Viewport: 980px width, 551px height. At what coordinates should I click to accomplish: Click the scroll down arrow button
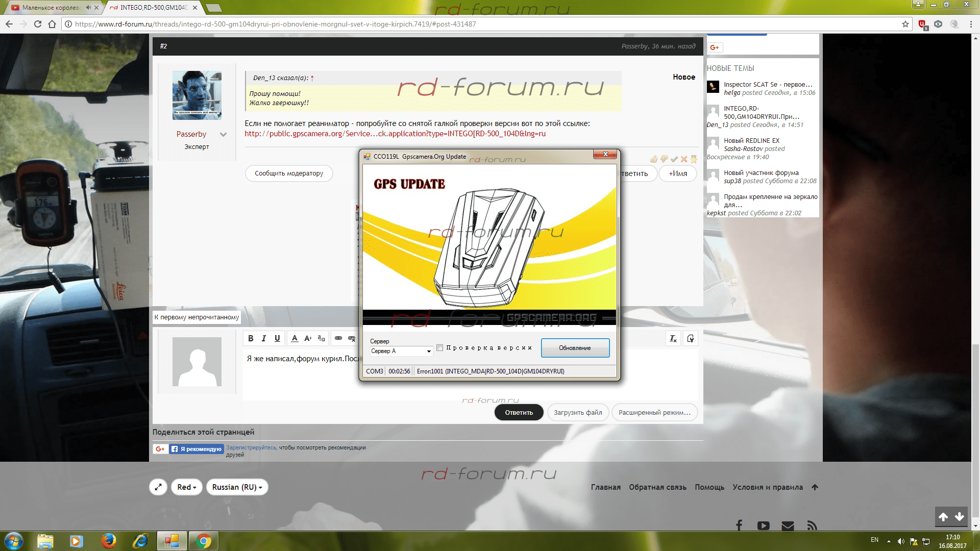point(960,517)
